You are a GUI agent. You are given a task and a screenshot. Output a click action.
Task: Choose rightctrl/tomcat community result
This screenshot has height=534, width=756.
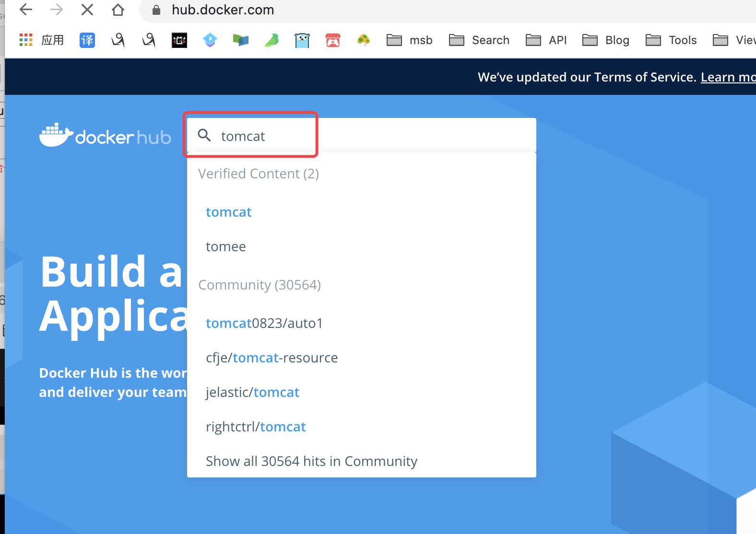click(256, 427)
